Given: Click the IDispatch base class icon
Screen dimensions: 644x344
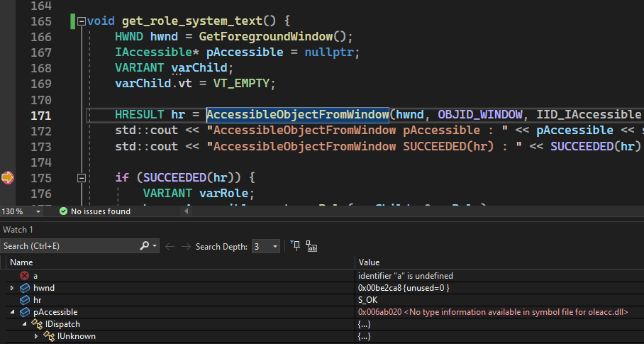Looking at the screenshot, I should click(37, 324).
